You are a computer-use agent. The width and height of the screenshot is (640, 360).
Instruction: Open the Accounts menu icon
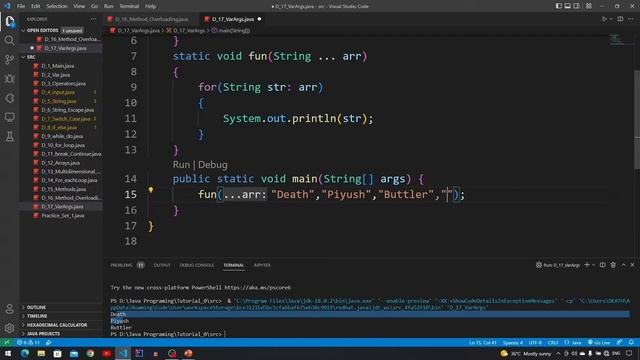click(9, 309)
